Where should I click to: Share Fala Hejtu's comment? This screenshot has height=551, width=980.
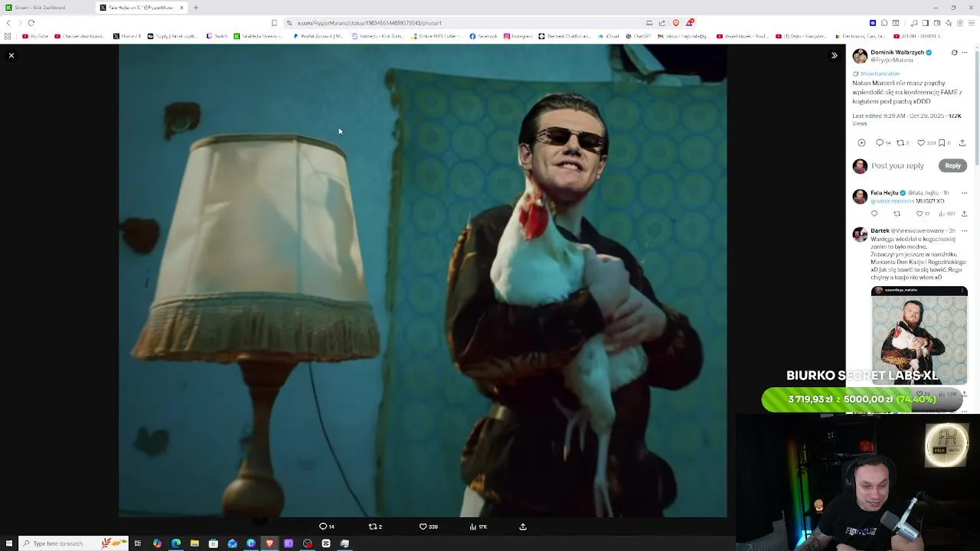(964, 214)
